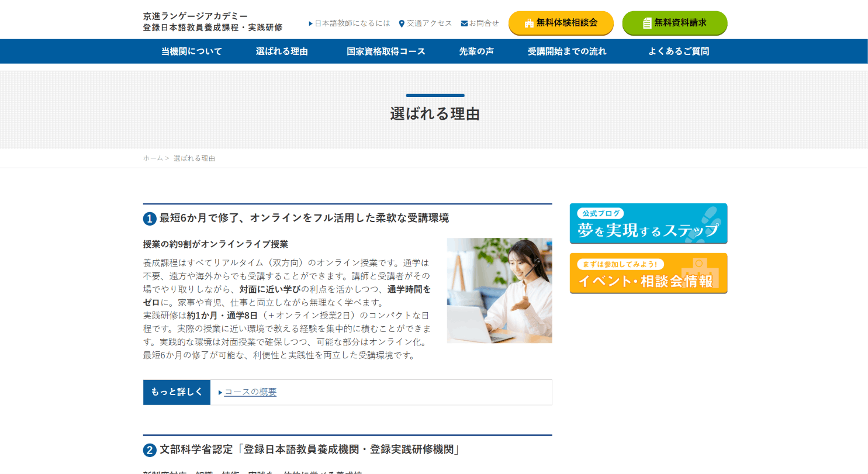Click the yellow 無料体験相談会 button
868x474 pixels.
[561, 23]
